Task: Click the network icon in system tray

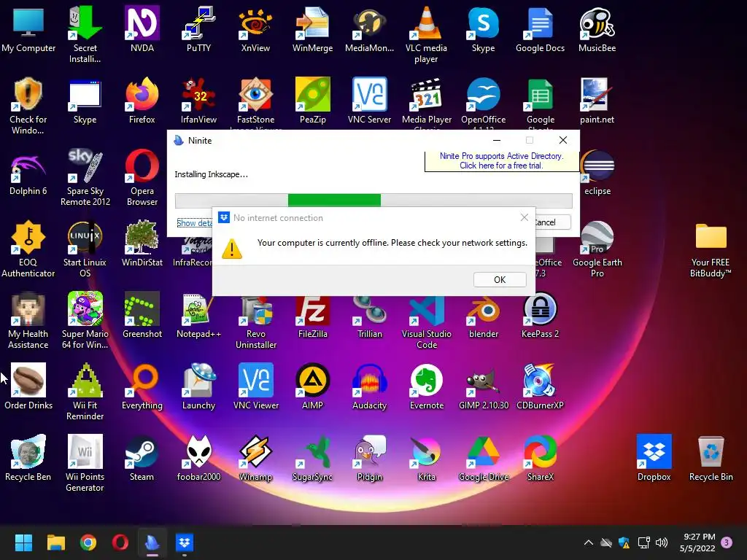Action: pos(643,542)
